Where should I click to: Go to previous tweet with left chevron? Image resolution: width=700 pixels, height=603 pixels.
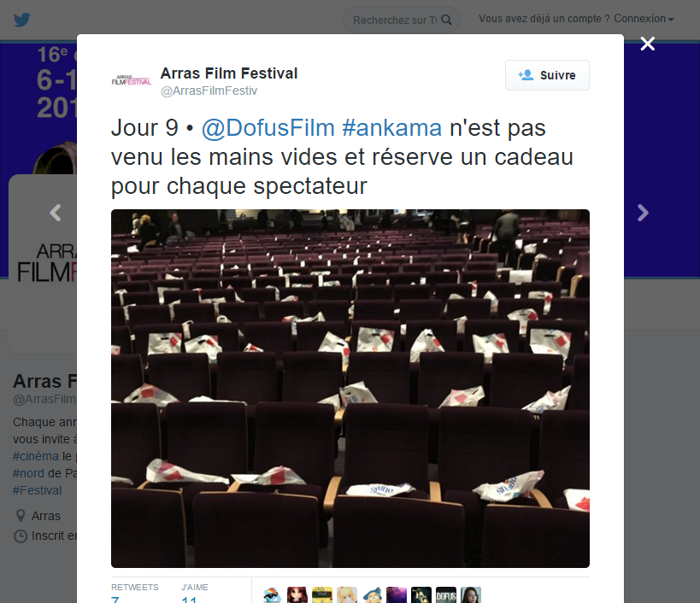click(x=56, y=213)
